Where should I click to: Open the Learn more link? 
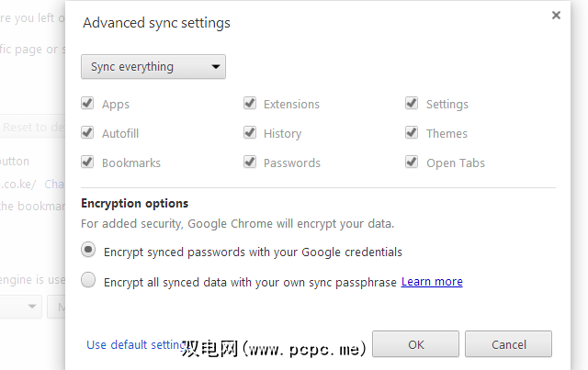tap(432, 282)
